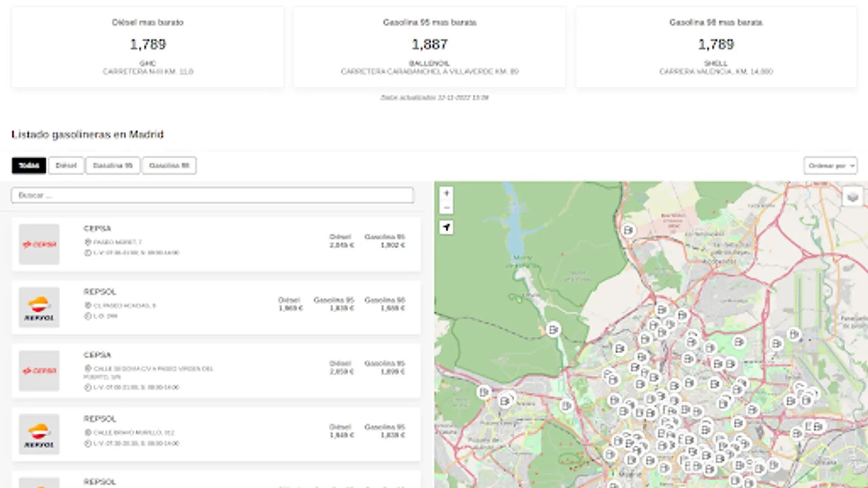868x488 pixels.
Task: Click the CEPSA logo for Paseo Moret station
Action: pos(39,245)
